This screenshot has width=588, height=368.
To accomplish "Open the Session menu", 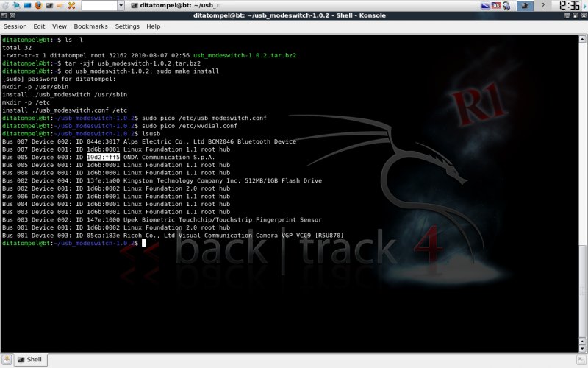I will 15,26.
